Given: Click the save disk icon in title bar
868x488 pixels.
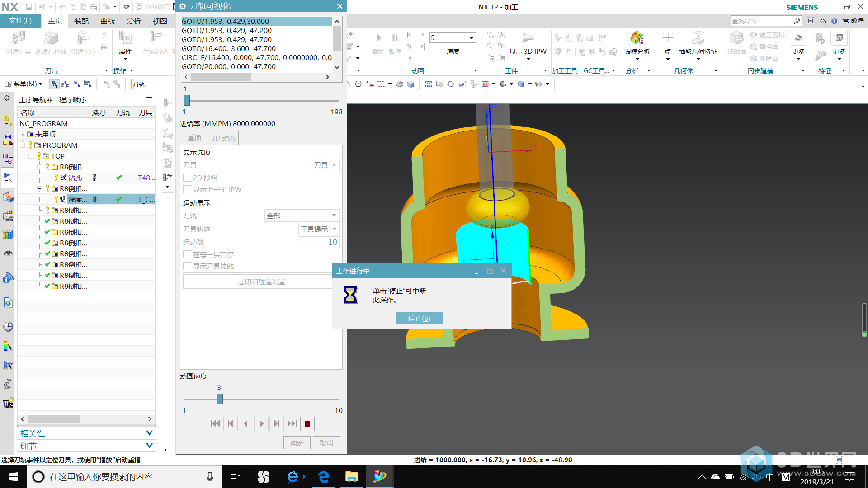Looking at the screenshot, I should [29, 7].
